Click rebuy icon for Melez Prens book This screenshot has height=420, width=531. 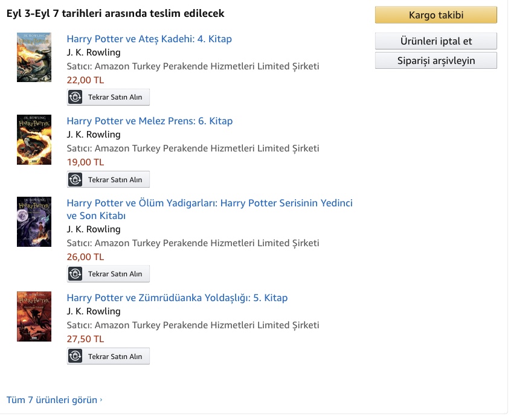click(75, 180)
